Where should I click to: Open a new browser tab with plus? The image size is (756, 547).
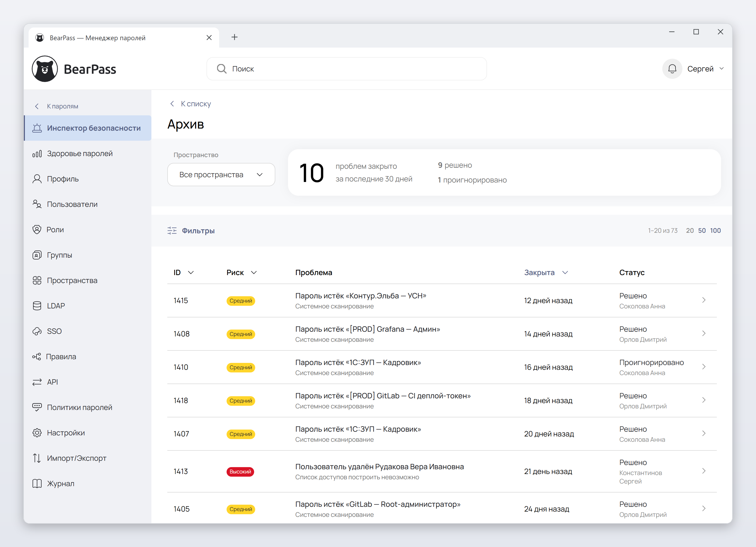pyautogui.click(x=235, y=37)
